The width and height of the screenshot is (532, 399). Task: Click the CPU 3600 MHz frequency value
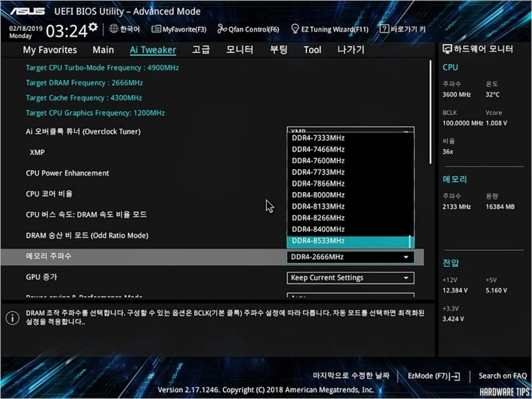coord(457,95)
